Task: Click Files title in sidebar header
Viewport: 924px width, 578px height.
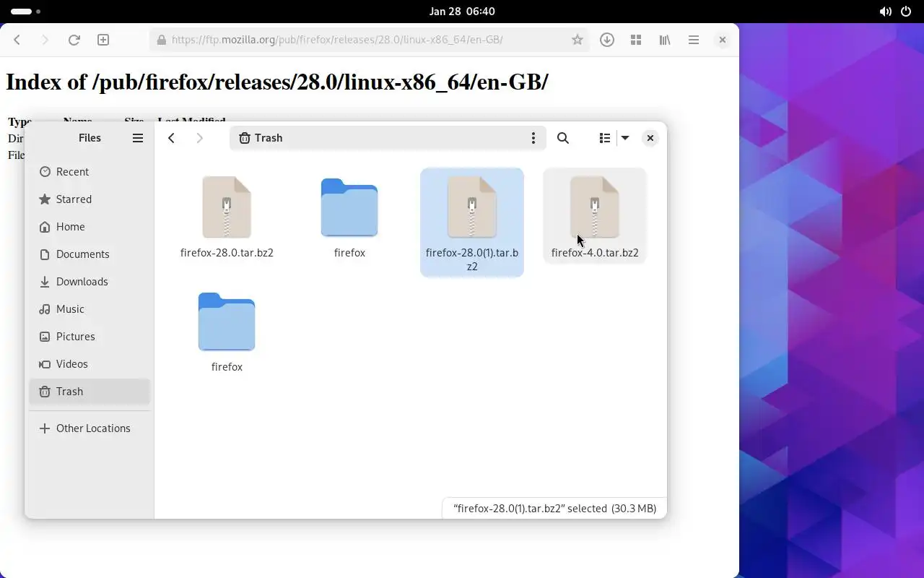Action: [90, 138]
